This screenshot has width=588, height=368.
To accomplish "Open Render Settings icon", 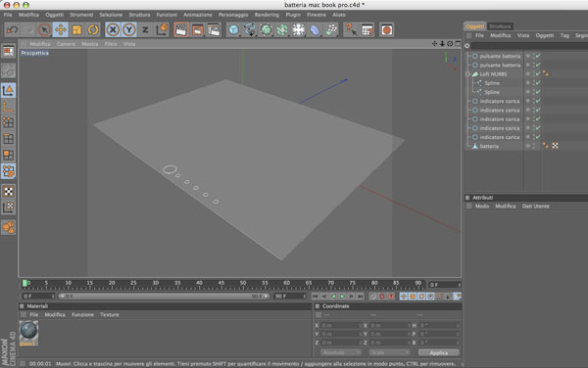I will (214, 29).
